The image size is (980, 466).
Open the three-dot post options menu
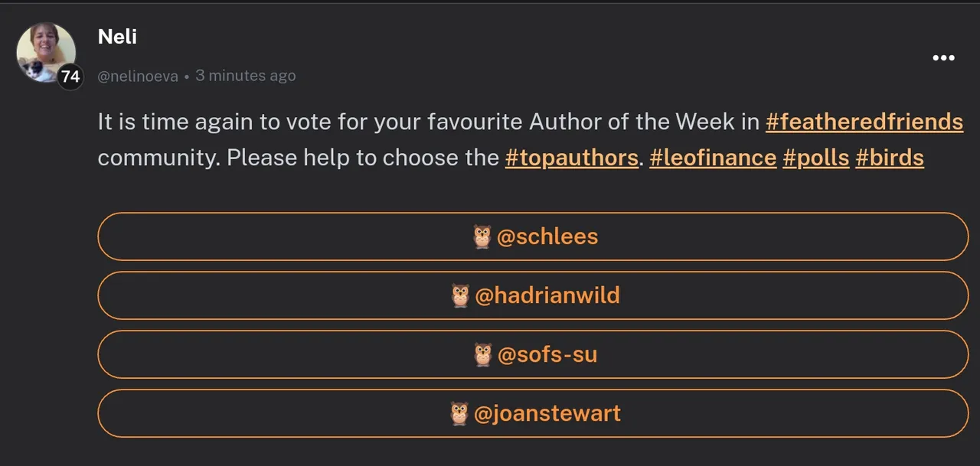(x=942, y=58)
